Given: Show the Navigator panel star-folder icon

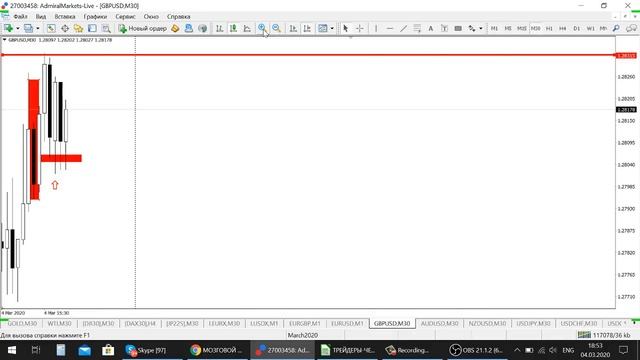Looking at the screenshot, I should point(78,28).
